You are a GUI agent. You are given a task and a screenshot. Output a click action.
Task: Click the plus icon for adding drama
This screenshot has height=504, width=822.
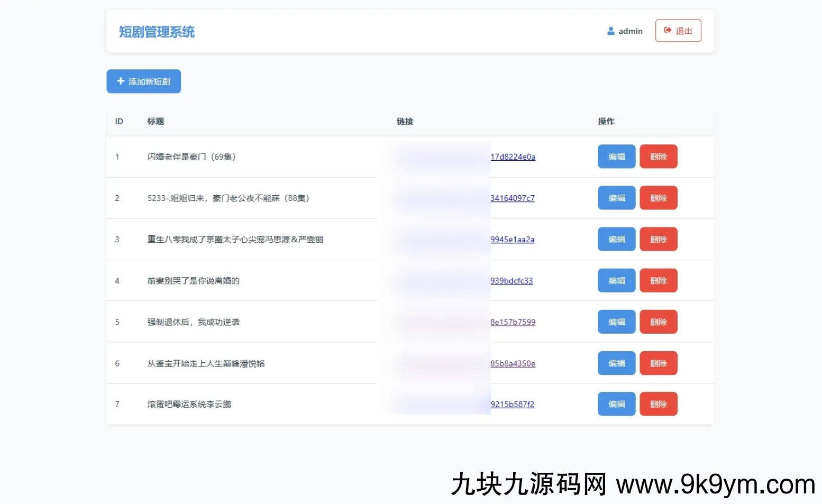pos(121,81)
